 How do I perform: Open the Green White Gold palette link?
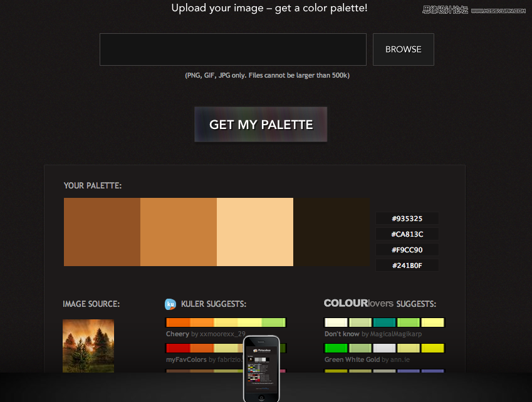[x=367, y=359]
